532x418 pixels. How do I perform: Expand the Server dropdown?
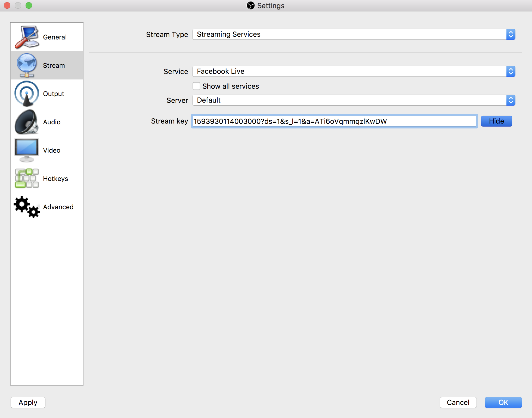point(511,100)
